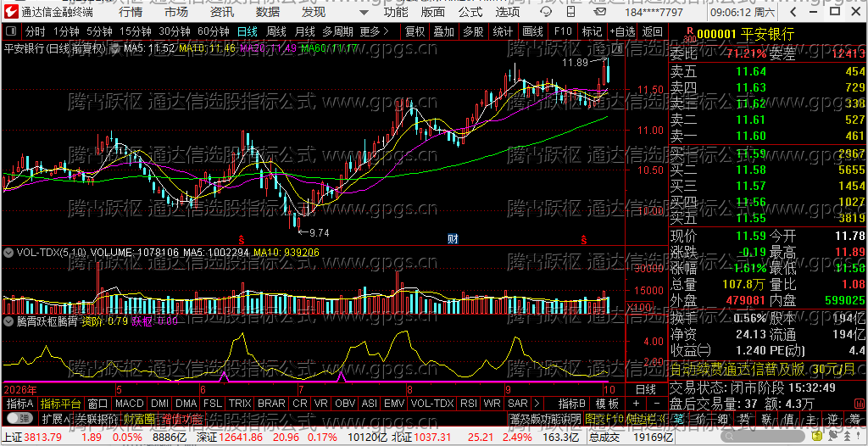This screenshot has width=868, height=446.
Task: Click the plus zoom button next to 模板
Action: pyautogui.click(x=636, y=404)
